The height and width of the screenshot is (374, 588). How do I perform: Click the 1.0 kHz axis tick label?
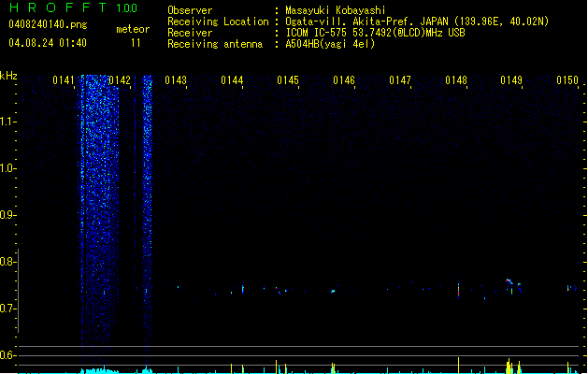pyautogui.click(x=7, y=168)
